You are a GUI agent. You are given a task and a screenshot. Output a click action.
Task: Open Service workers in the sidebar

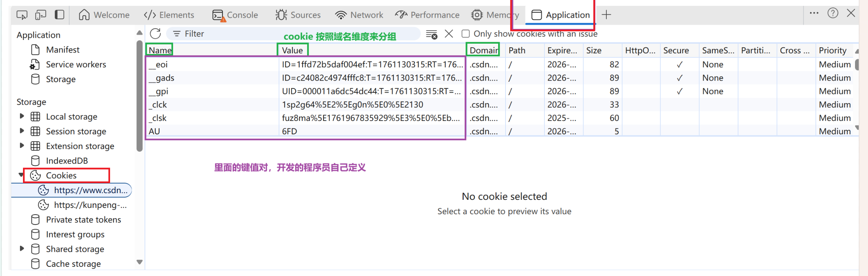pos(76,64)
